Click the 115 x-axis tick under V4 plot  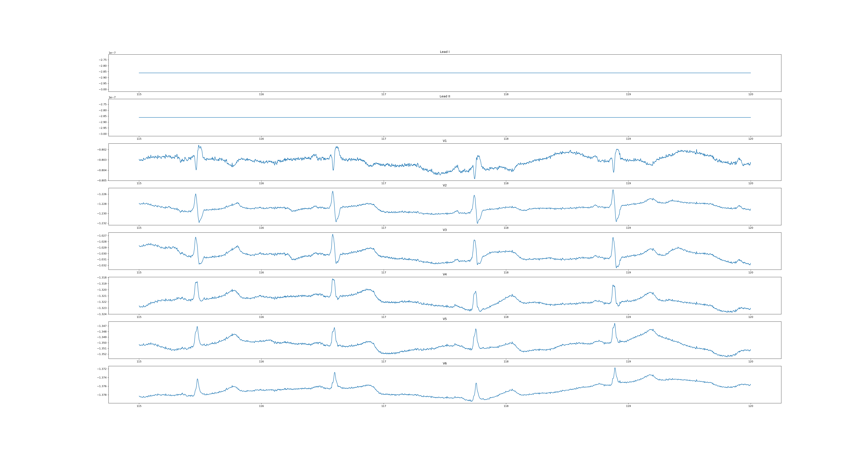139,317
